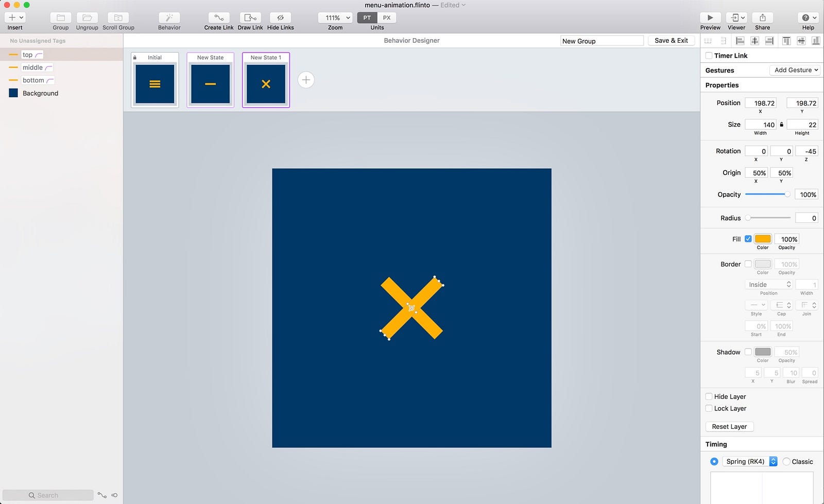The width and height of the screenshot is (824, 504).
Task: Align layers to right edge
Action: [770, 41]
